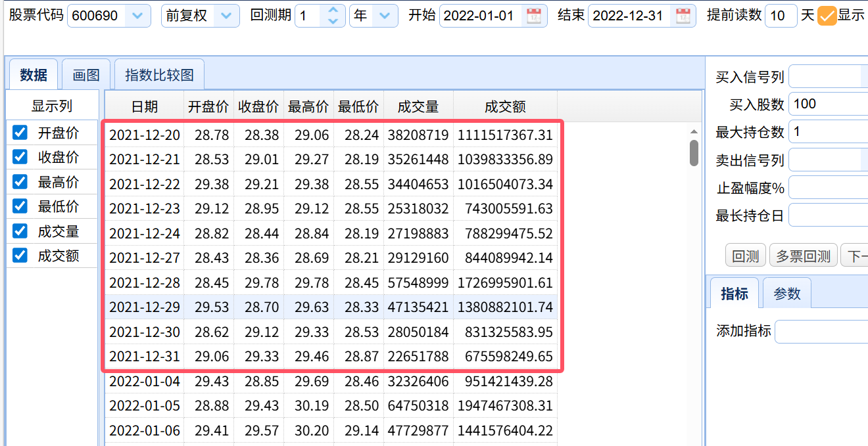Increase the backtest period with up arrow
868x446 pixels.
point(333,11)
